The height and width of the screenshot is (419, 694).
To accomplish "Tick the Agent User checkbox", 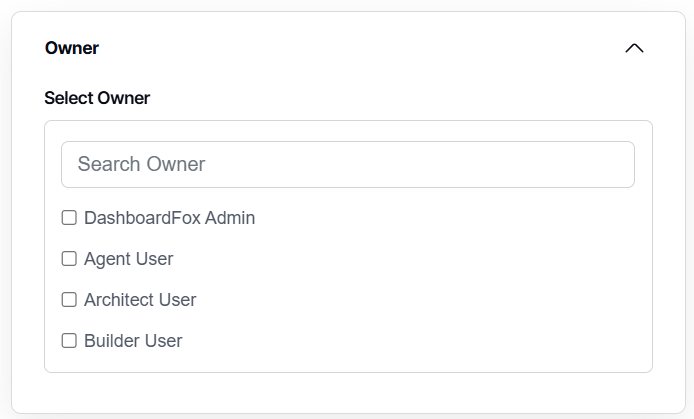I will pyautogui.click(x=69, y=258).
